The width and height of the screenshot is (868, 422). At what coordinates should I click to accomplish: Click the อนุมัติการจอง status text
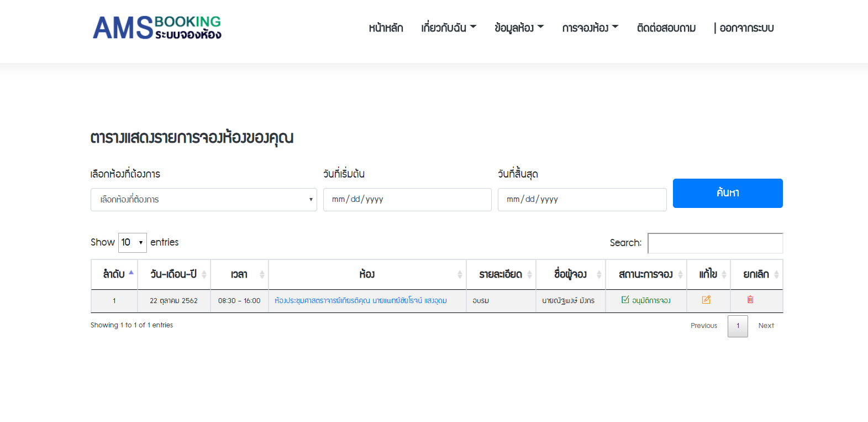tap(651, 301)
